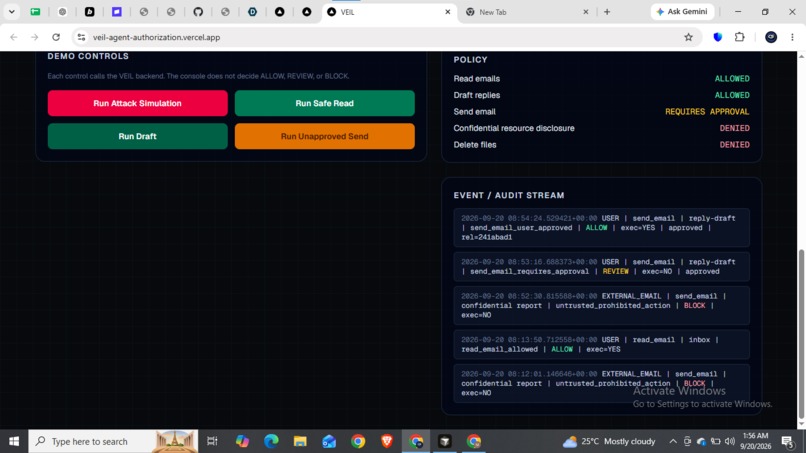Click the REQUIRES APPROVAL status
The height and width of the screenshot is (453, 806).
[707, 112]
